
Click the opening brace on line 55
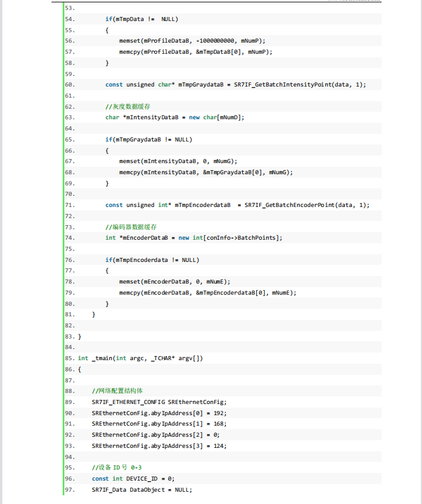pyautogui.click(x=107, y=30)
